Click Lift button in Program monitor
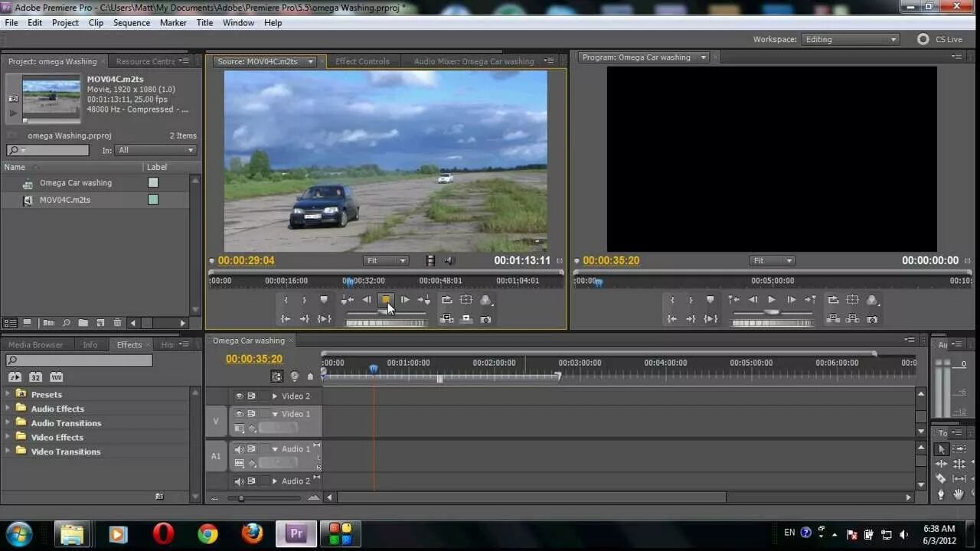Viewport: 980px width, 551px height. click(833, 318)
